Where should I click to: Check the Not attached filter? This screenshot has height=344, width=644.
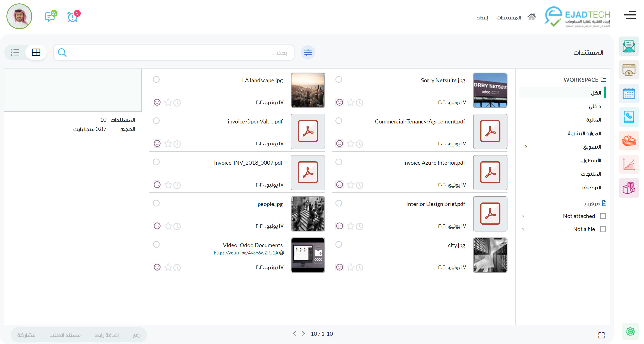tap(603, 216)
